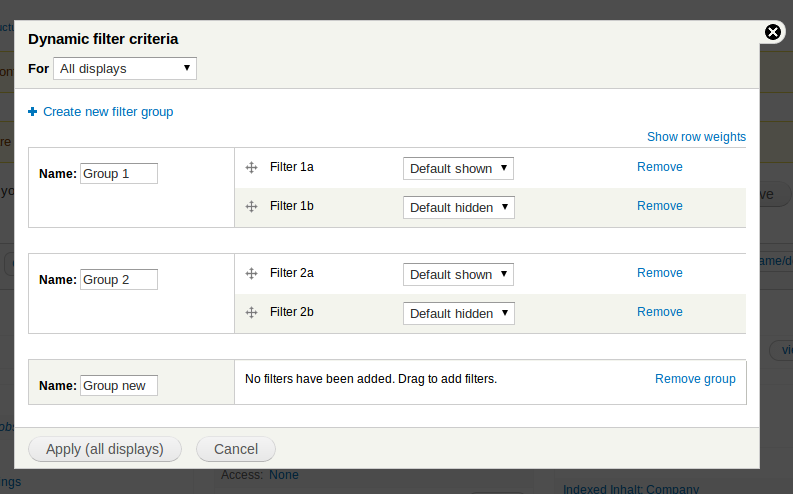Open Filter 1a's Default shown dropdown
This screenshot has width=793, height=494.
(x=458, y=169)
